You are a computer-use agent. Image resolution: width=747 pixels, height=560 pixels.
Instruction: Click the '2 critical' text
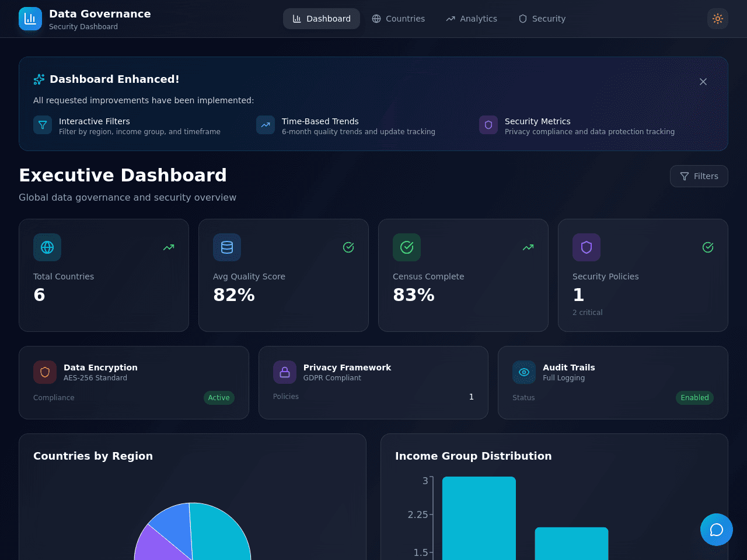[588, 313]
